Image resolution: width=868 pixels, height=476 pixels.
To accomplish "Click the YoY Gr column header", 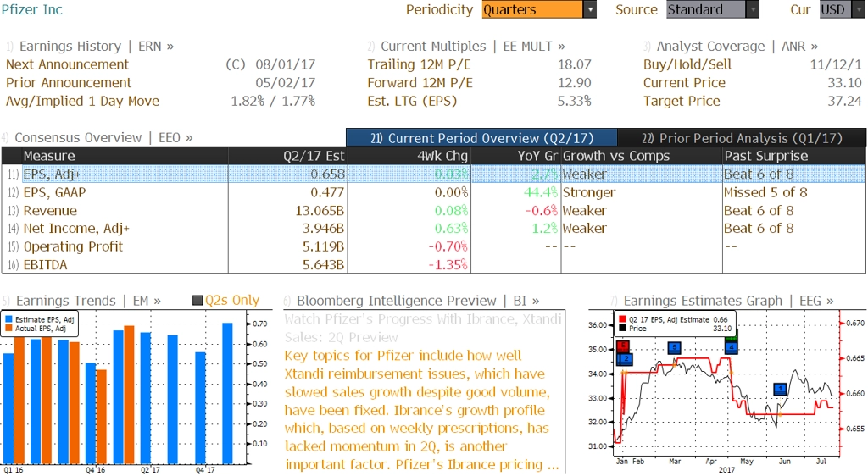I will 516,156.
